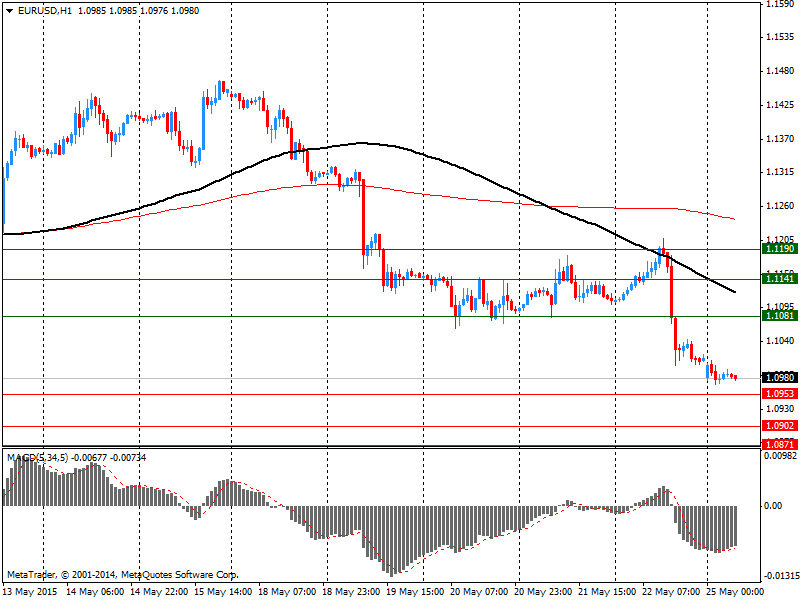Screen dimensions: 800x600
Task: Click the 20 May 07:00 time label
Action: point(480,592)
